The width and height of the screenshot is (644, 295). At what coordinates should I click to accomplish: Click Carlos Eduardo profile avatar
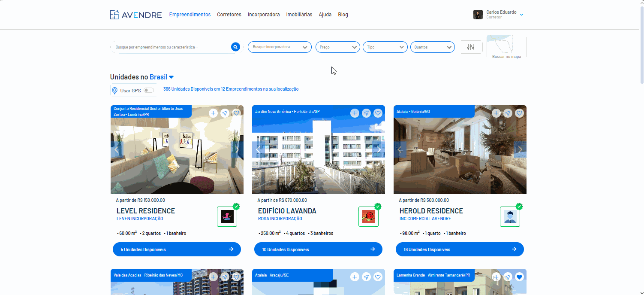478,15
